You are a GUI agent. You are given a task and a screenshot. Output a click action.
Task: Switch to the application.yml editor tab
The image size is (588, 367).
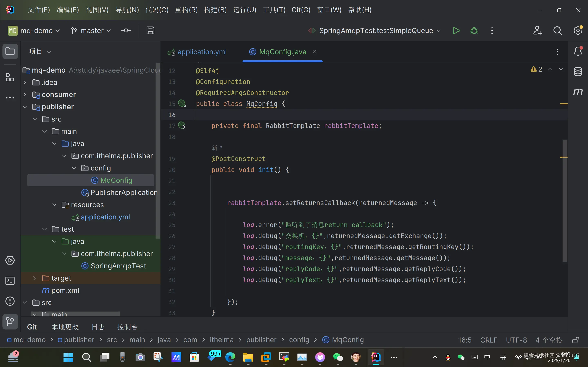202,52
